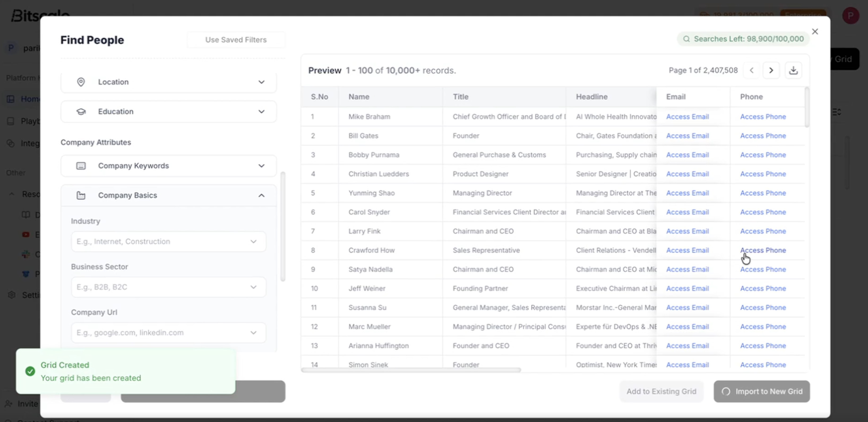Expand the Location filter section
868x422 pixels.
261,82
